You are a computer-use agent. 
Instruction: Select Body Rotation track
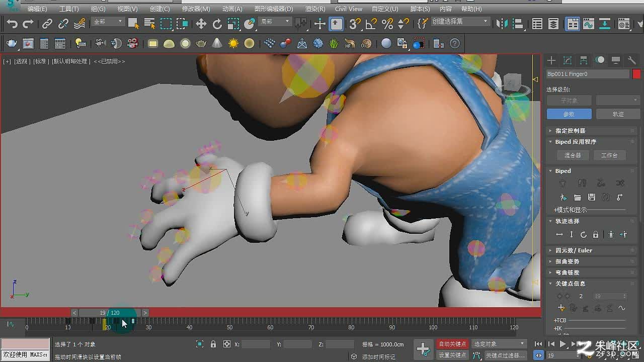584,235
